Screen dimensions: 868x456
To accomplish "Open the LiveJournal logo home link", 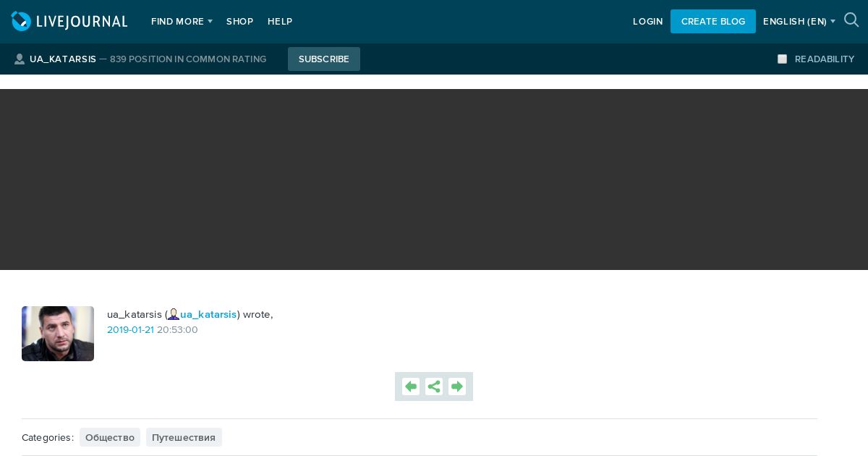I will (69, 22).
